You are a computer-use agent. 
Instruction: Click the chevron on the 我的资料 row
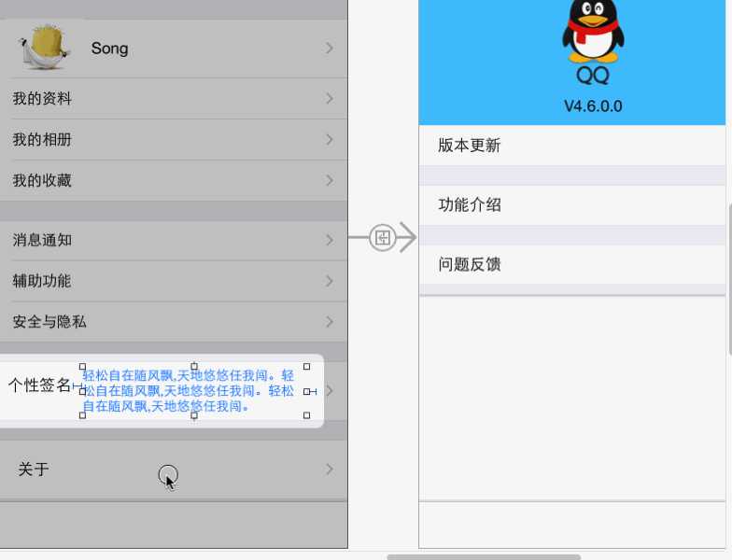coord(330,99)
